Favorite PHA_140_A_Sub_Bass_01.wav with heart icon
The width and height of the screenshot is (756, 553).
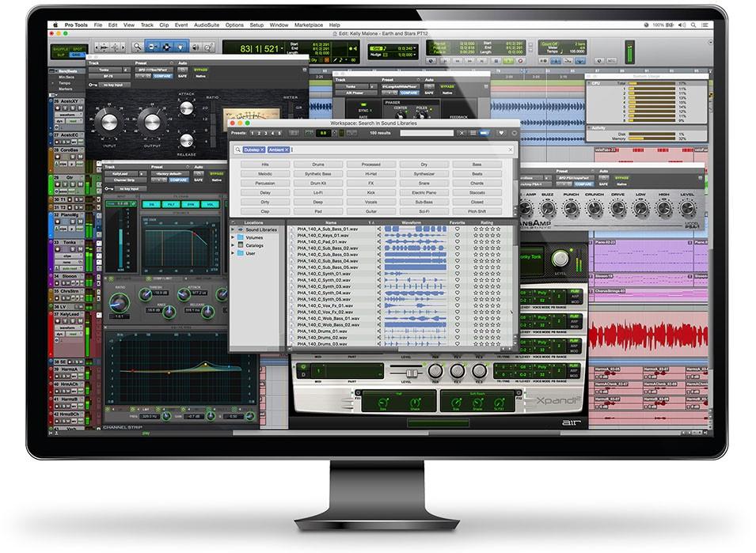[456, 229]
